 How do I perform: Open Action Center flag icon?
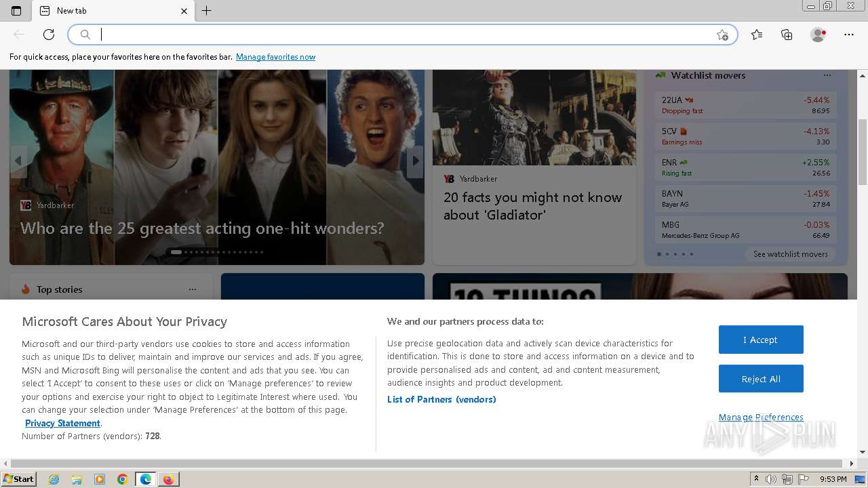coord(803,479)
